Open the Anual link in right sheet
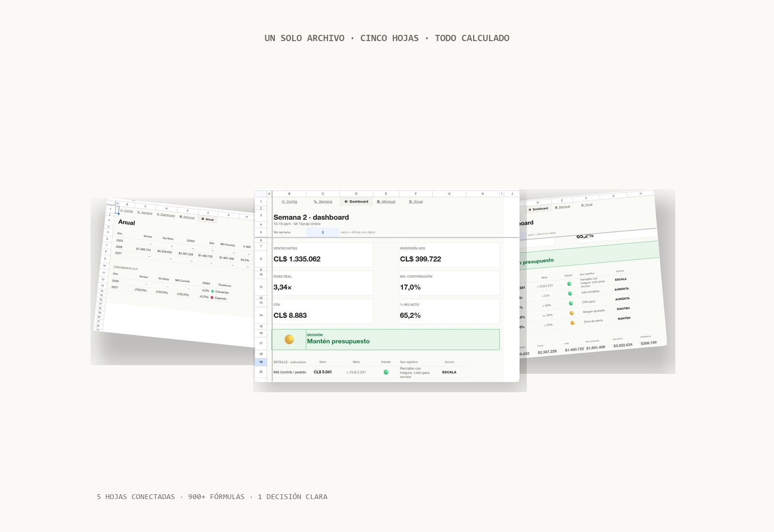The width and height of the screenshot is (774, 532). tap(587, 205)
